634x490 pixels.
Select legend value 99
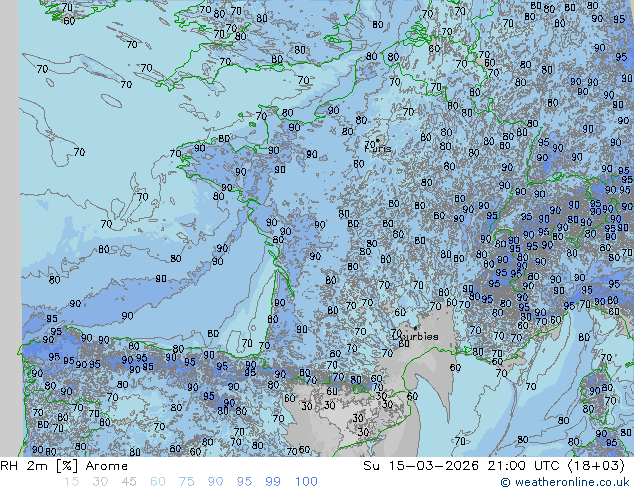(x=273, y=482)
